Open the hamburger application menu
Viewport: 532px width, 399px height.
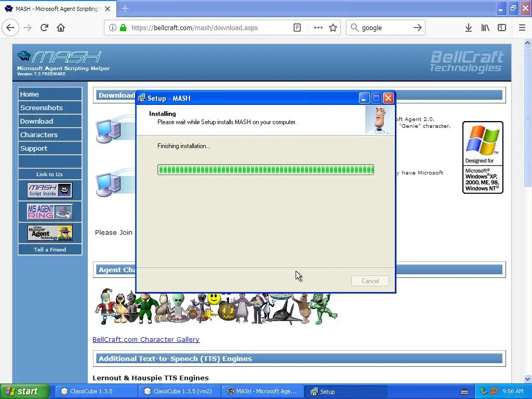[x=522, y=28]
